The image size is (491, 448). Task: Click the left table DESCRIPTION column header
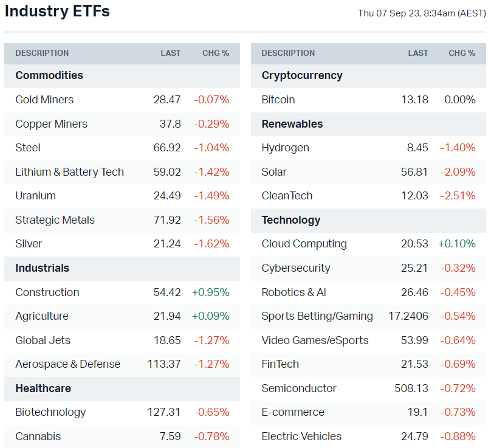point(42,53)
